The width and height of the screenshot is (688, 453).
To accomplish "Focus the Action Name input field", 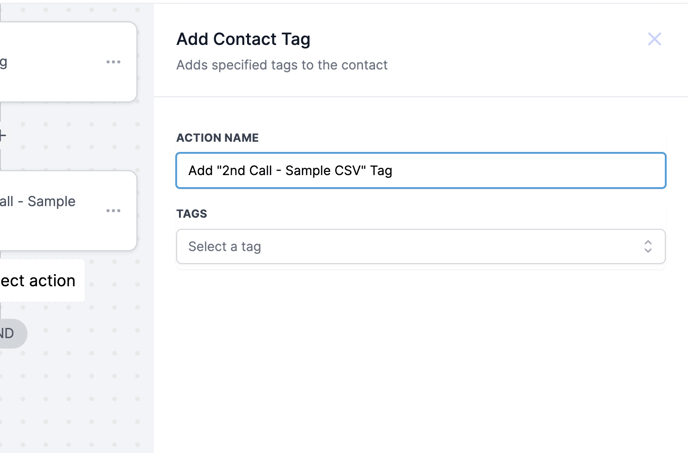I will pos(420,170).
